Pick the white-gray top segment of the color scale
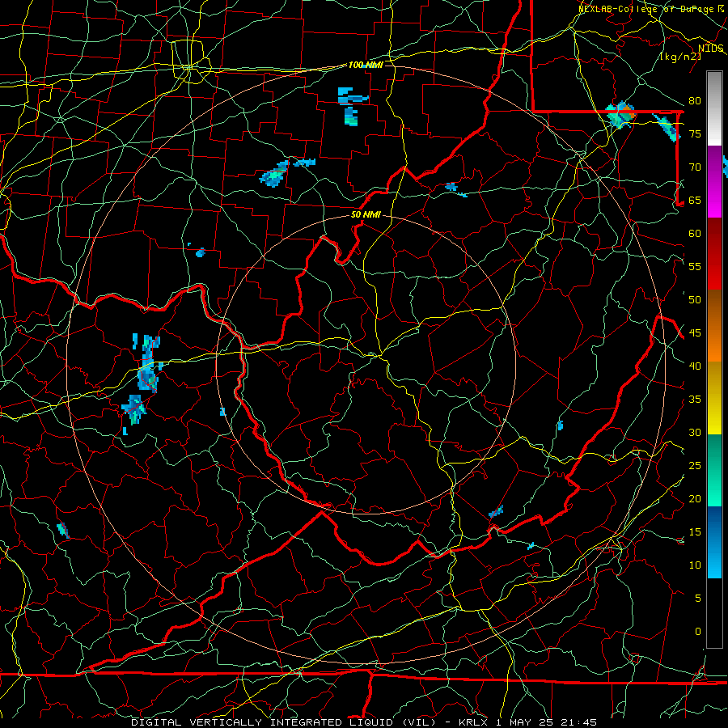728x728 pixels. [x=714, y=108]
